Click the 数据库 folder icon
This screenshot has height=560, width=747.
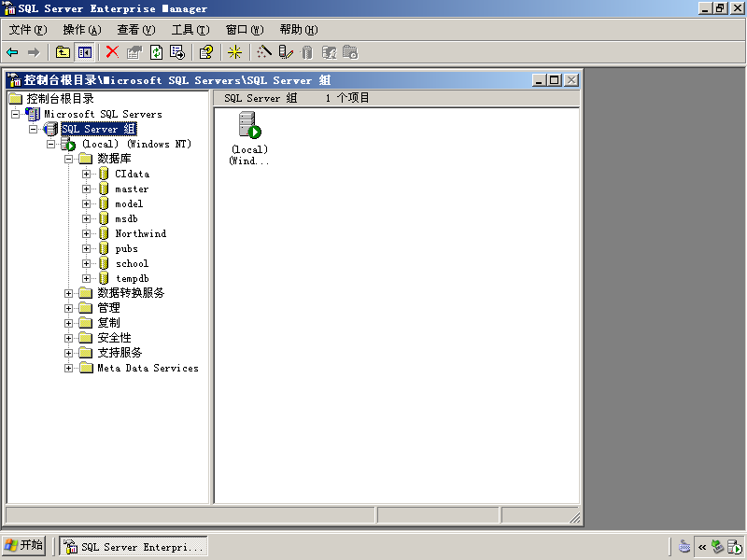point(85,158)
